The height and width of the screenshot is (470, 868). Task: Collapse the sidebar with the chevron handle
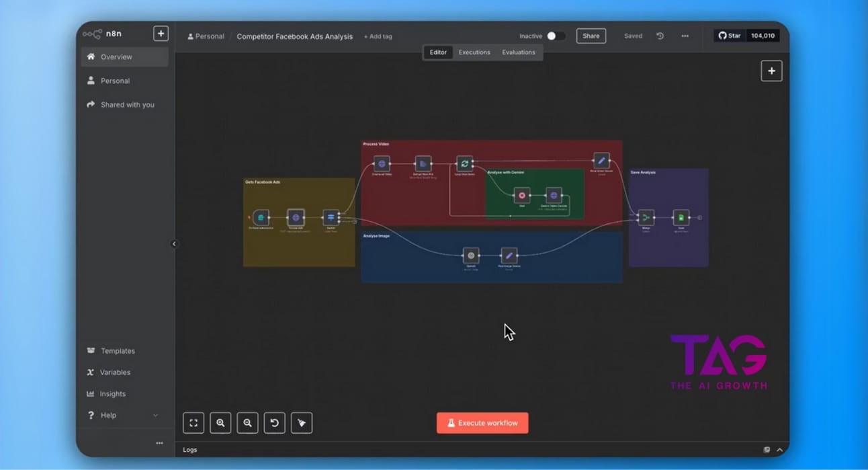(174, 244)
